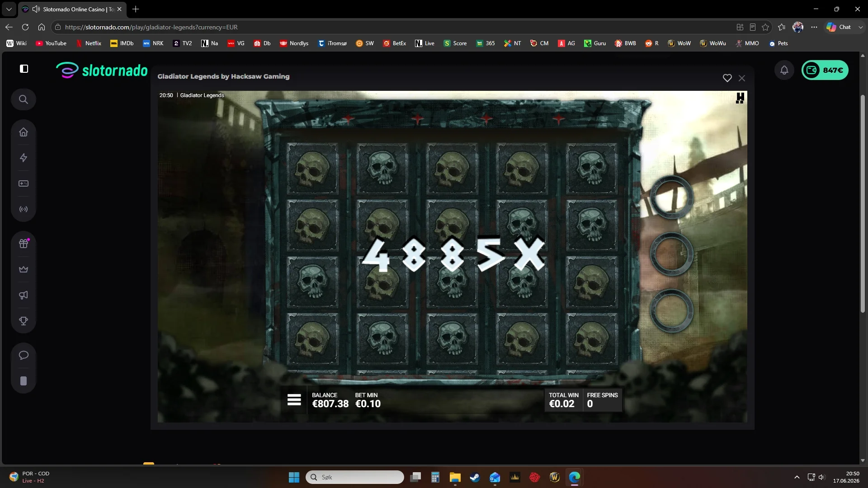Click the page vertical scrollbar
868x488 pixels.
coord(863,203)
